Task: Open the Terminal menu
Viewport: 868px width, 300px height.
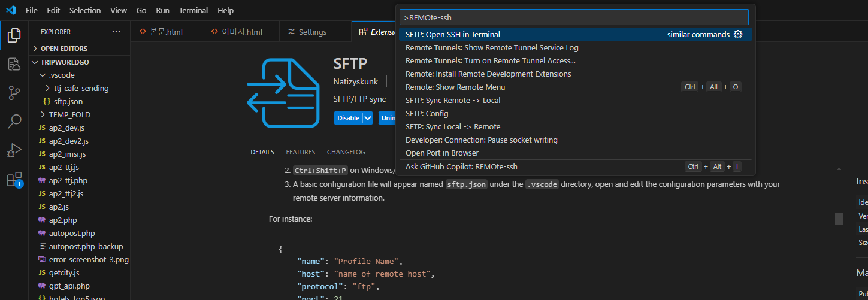Action: 193,11
